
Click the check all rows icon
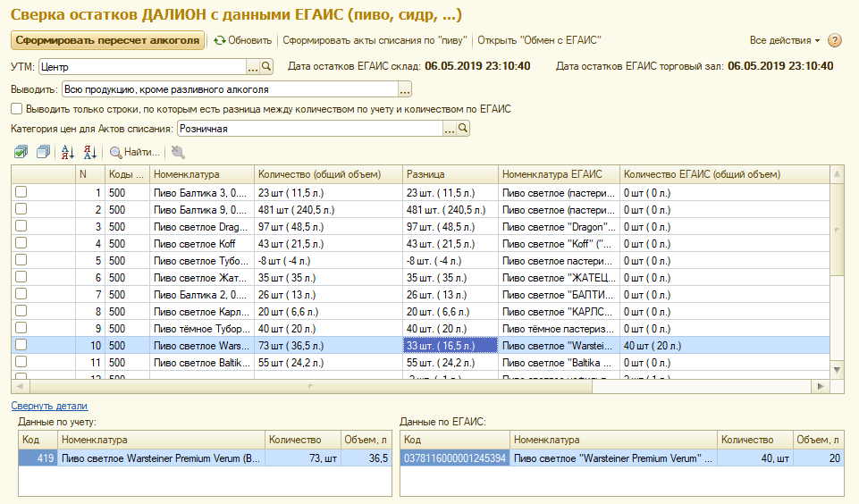[x=21, y=152]
